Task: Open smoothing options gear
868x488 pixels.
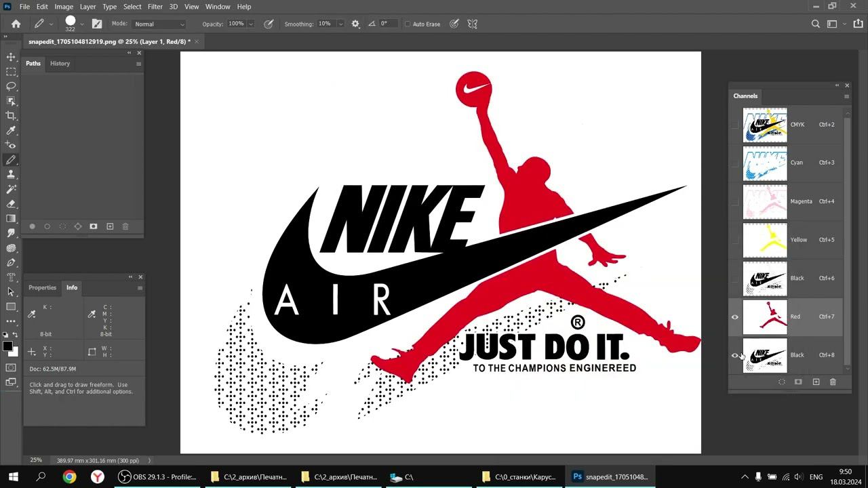Action: (355, 24)
